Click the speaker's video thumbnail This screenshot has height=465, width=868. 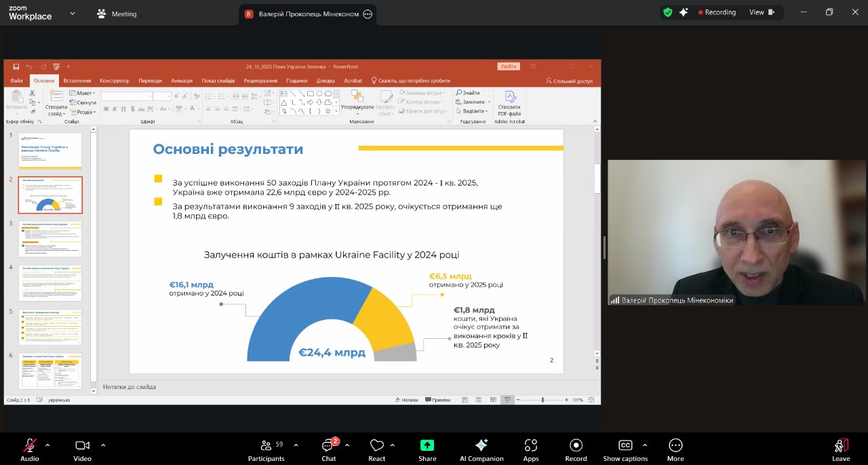[x=736, y=232]
